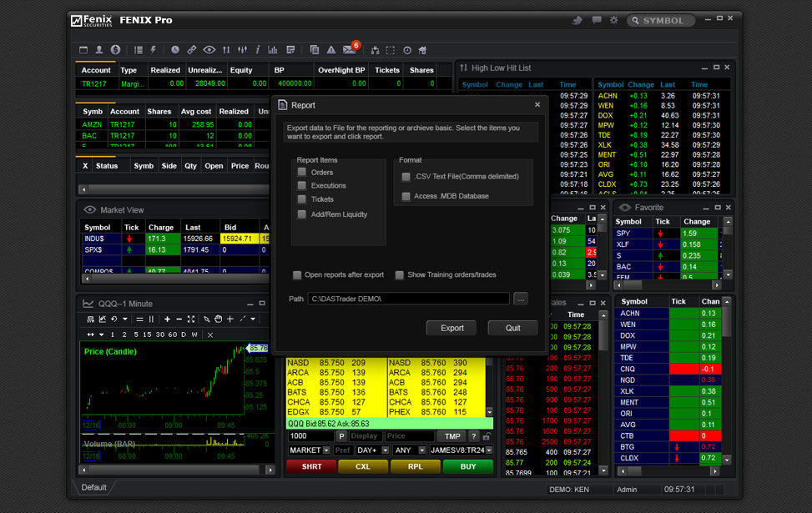Click the Export button in Report dialog

(x=451, y=328)
